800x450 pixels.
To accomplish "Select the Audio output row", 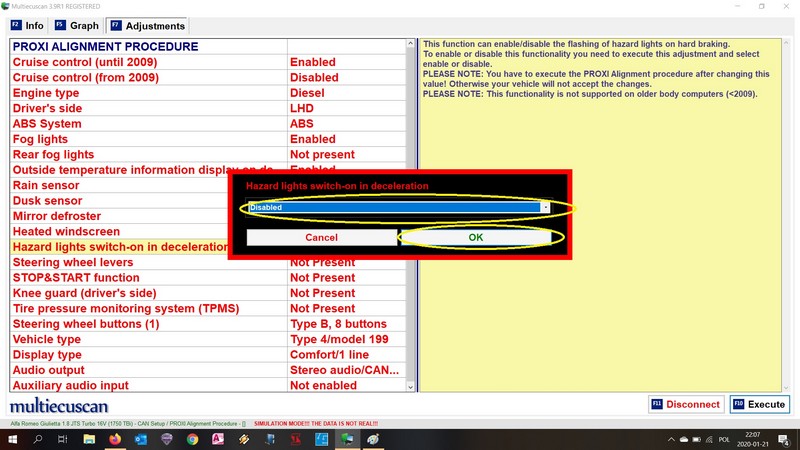I will (x=208, y=370).
